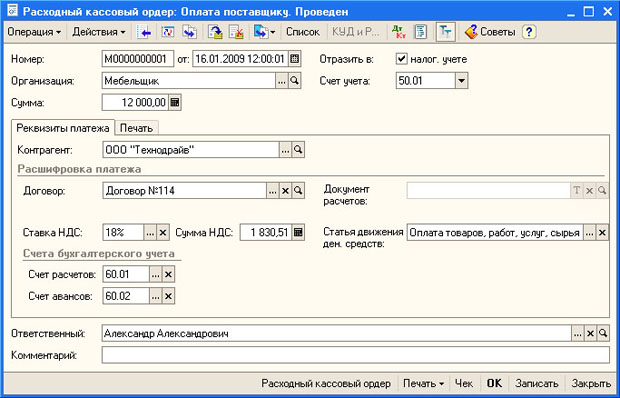620x398 pixels.
Task: Clear Статья движения ден. средств with X
Action: tap(602, 232)
